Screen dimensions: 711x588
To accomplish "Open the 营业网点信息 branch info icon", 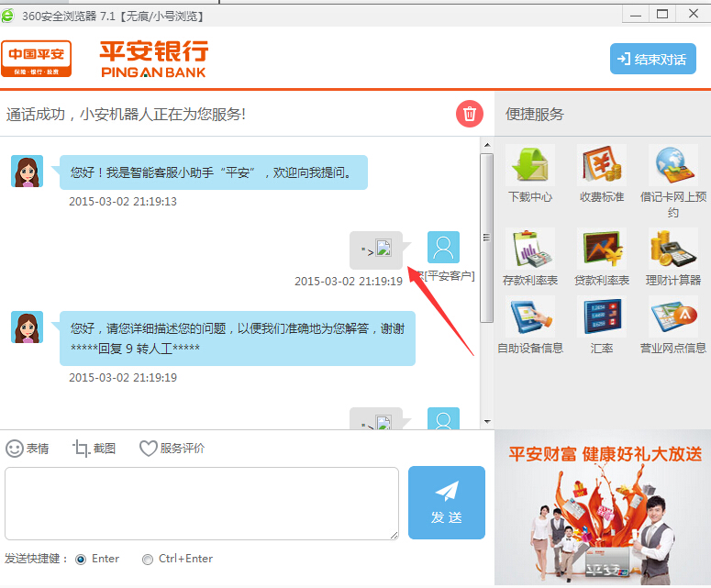I will 673,316.
